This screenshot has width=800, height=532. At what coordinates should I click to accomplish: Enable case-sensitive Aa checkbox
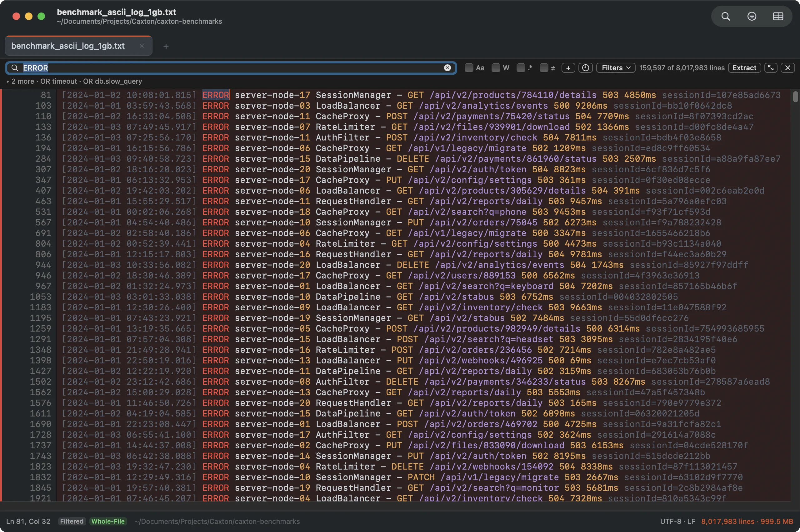point(469,68)
